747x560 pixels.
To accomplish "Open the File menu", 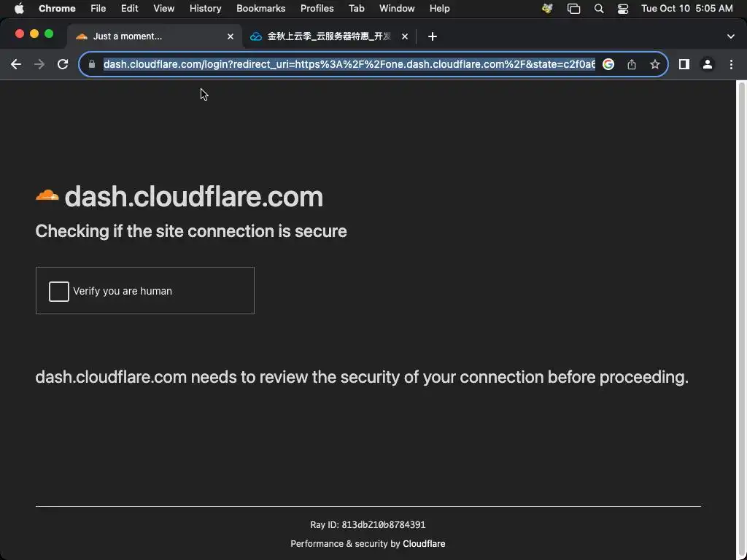I will pyautogui.click(x=98, y=9).
